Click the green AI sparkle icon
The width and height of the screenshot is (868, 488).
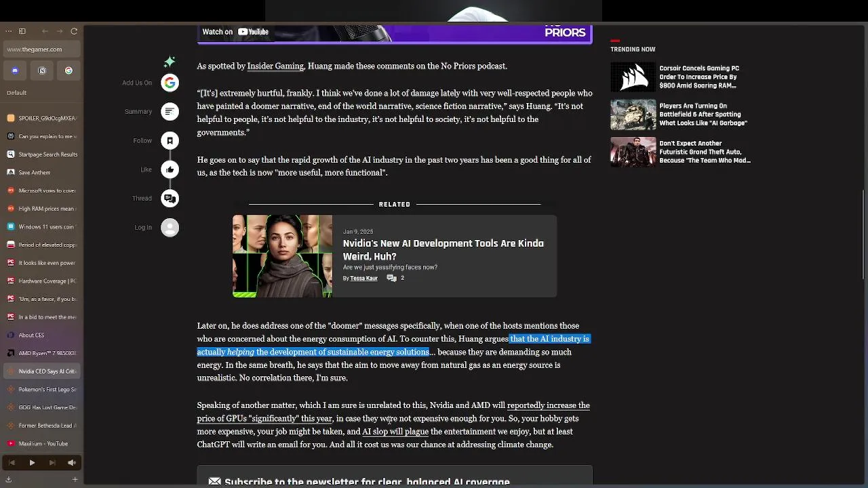pyautogui.click(x=170, y=62)
